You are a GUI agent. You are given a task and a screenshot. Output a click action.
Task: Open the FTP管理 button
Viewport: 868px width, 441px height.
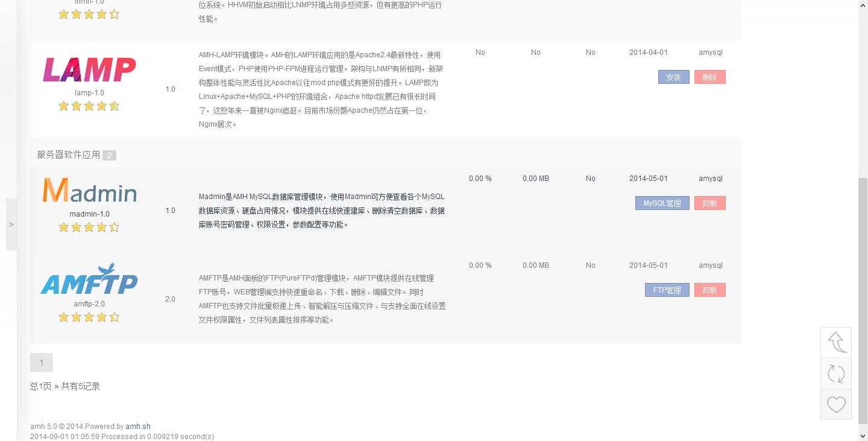click(667, 290)
